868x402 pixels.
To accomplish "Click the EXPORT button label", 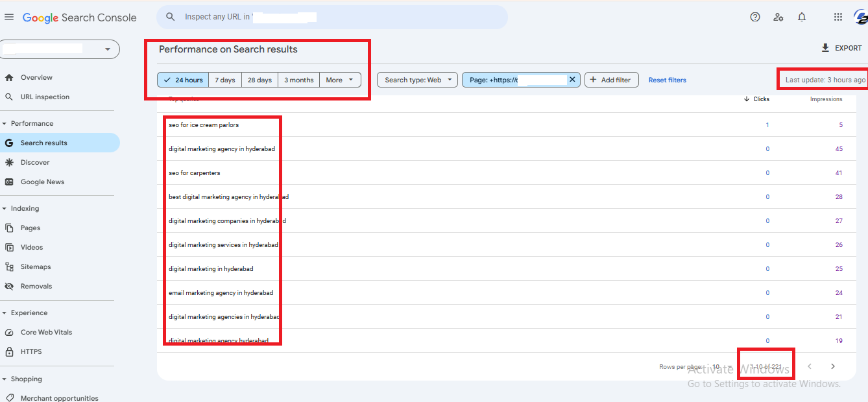I will [x=849, y=49].
